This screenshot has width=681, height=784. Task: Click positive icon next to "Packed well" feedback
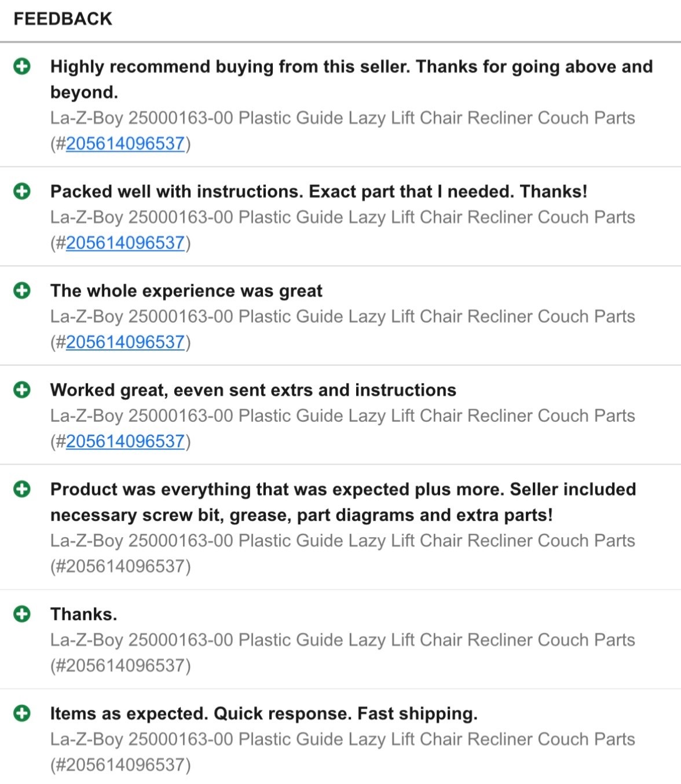click(x=22, y=191)
